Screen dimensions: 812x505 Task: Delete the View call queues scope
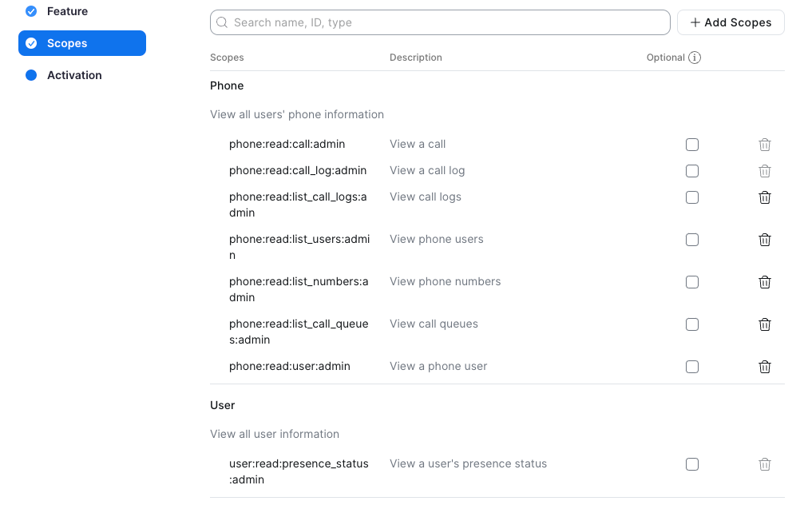click(x=764, y=324)
